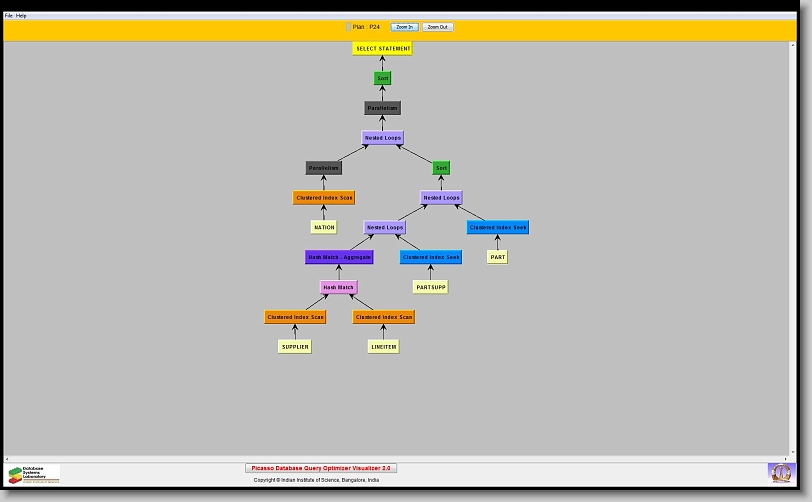812x502 pixels.
Task: Click the PARTSUPP table node
Action: click(430, 287)
